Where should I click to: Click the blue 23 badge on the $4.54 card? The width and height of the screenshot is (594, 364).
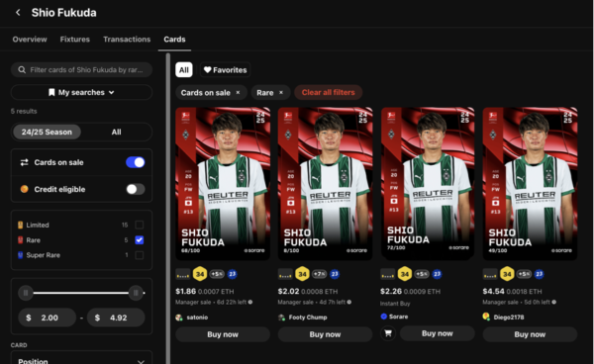(x=540, y=274)
